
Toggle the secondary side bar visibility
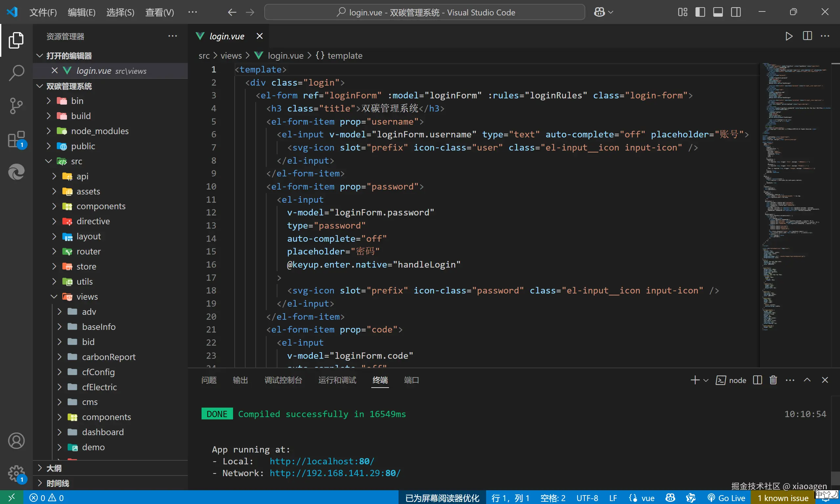click(736, 12)
